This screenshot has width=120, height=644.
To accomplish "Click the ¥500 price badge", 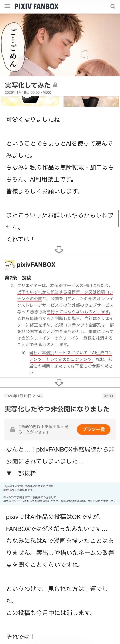I will coord(108,396).
